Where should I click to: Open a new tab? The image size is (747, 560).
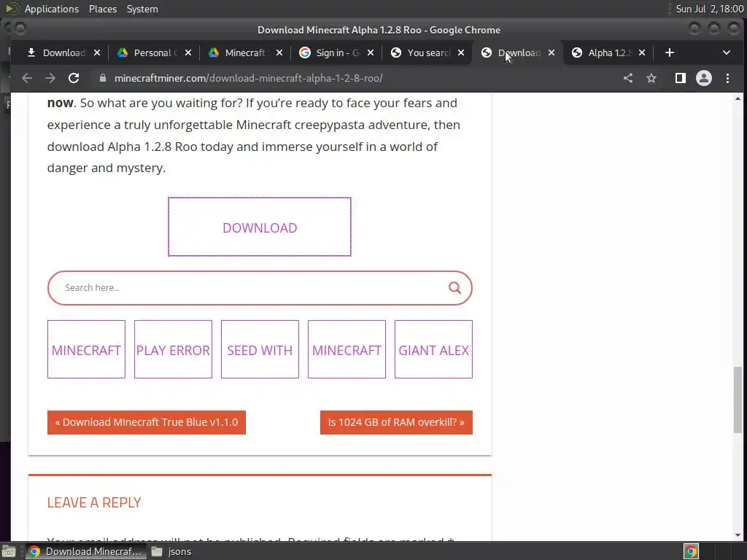click(x=670, y=52)
